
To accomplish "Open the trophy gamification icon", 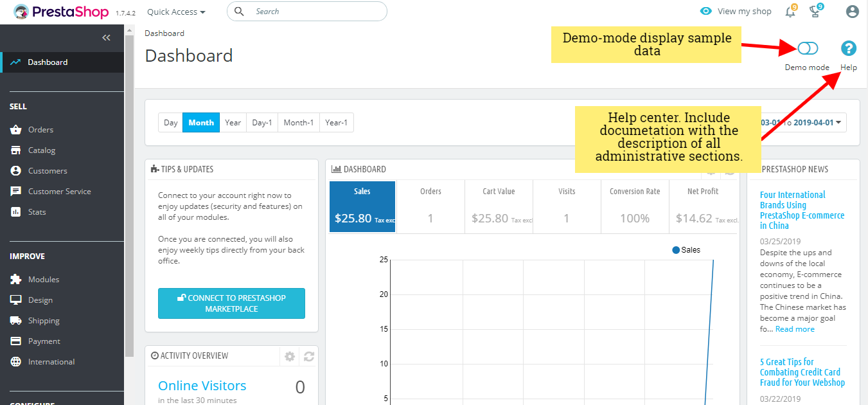I will click(x=816, y=12).
